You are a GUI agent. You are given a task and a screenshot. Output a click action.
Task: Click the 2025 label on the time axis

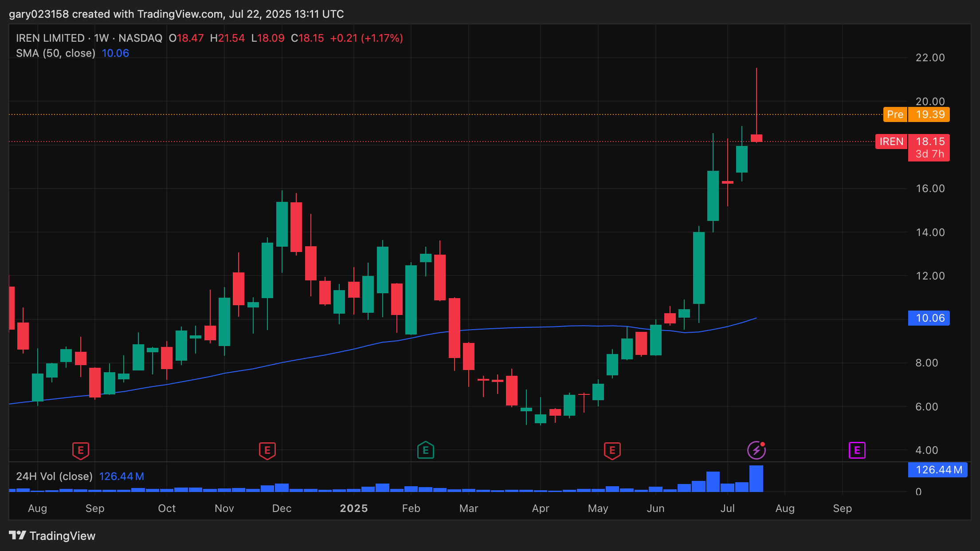(x=354, y=508)
